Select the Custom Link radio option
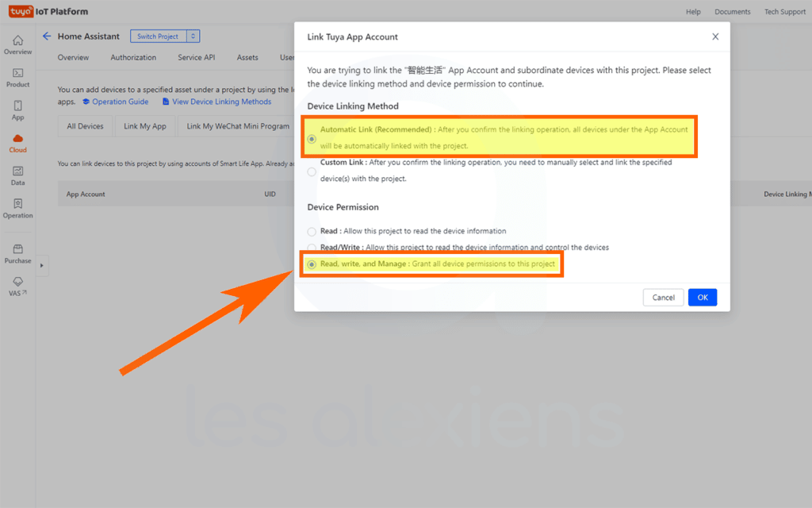Image resolution: width=812 pixels, height=508 pixels. pyautogui.click(x=312, y=171)
